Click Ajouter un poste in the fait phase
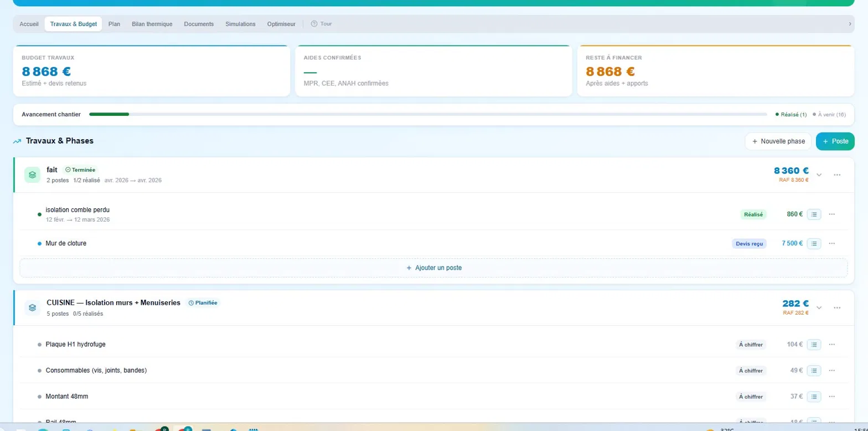Image resolution: width=868 pixels, height=431 pixels. click(x=433, y=268)
